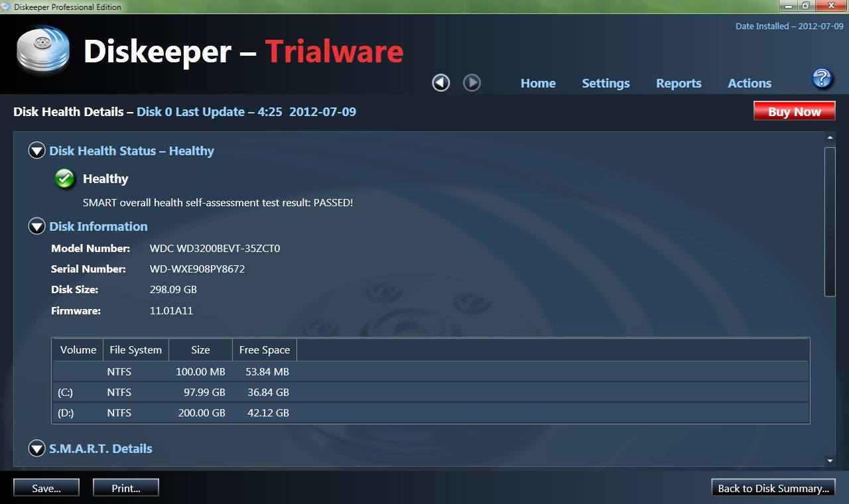This screenshot has width=849, height=504.
Task: Click the Healthy status label
Action: (105, 179)
